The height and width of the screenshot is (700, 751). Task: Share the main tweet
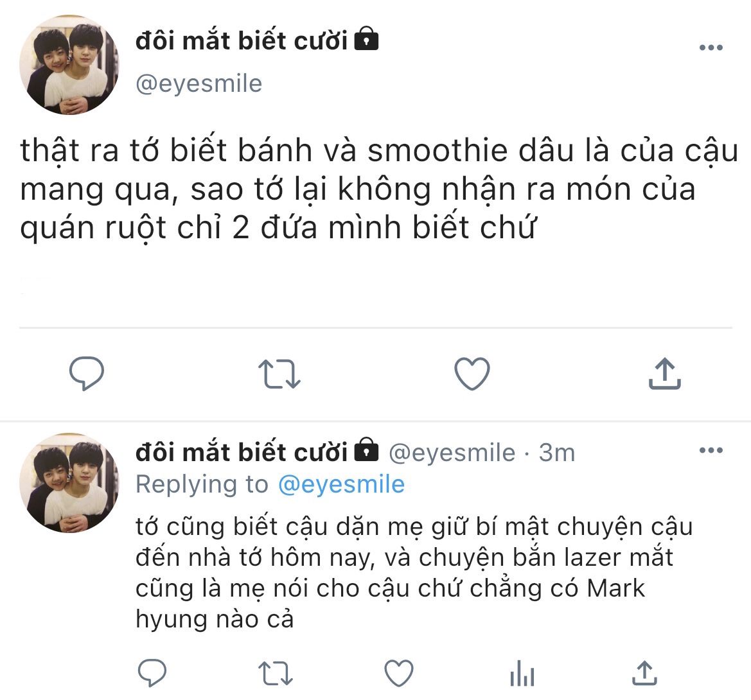coord(665,373)
